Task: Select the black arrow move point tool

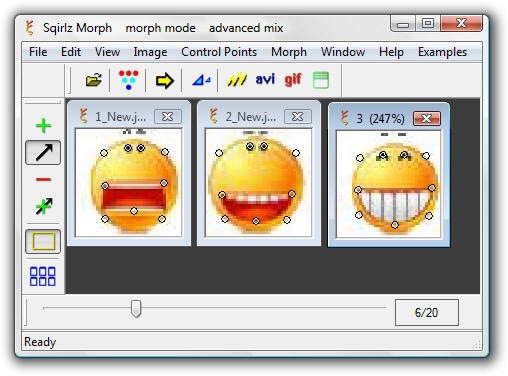Action: click(x=43, y=153)
